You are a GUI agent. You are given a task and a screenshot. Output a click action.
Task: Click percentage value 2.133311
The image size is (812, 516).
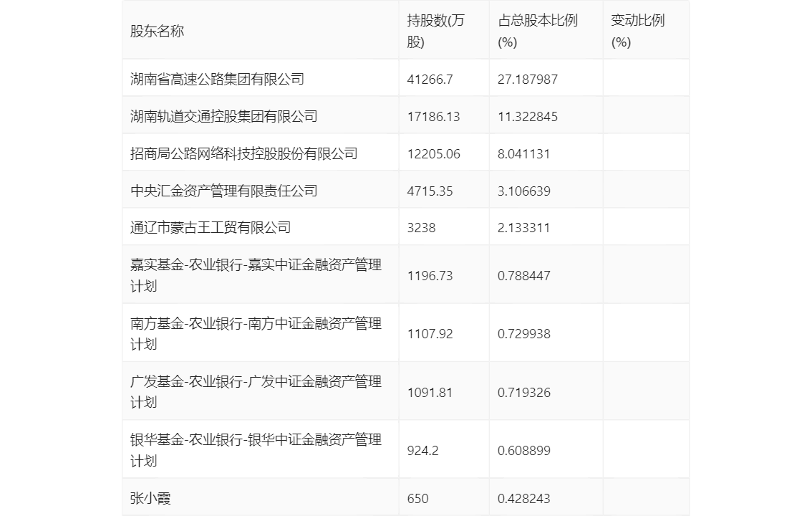pyautogui.click(x=524, y=228)
